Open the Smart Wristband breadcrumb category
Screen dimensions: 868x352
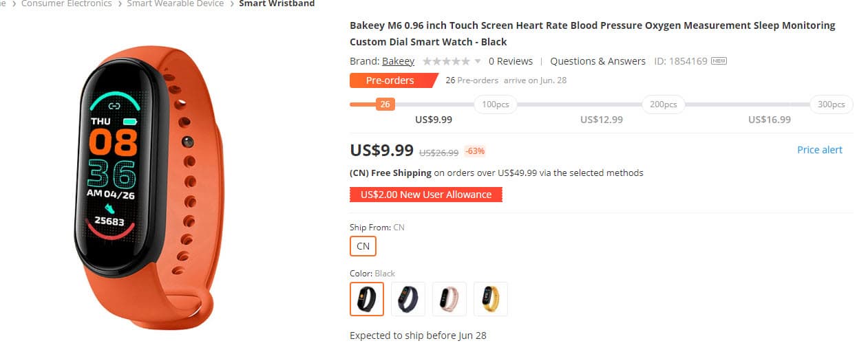pos(277,4)
